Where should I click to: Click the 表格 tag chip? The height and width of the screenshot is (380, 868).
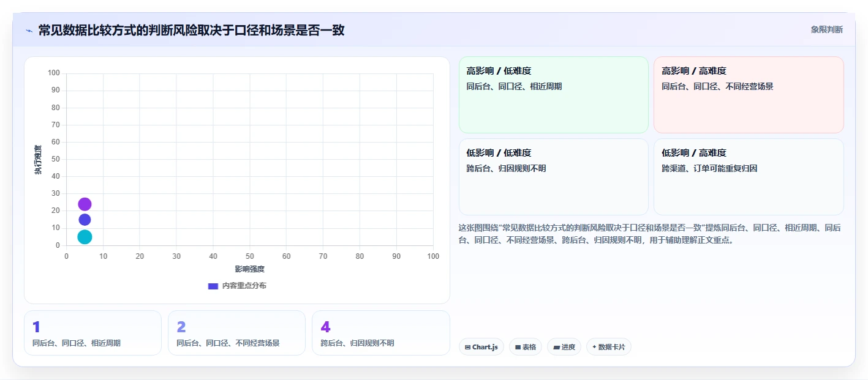coord(525,347)
